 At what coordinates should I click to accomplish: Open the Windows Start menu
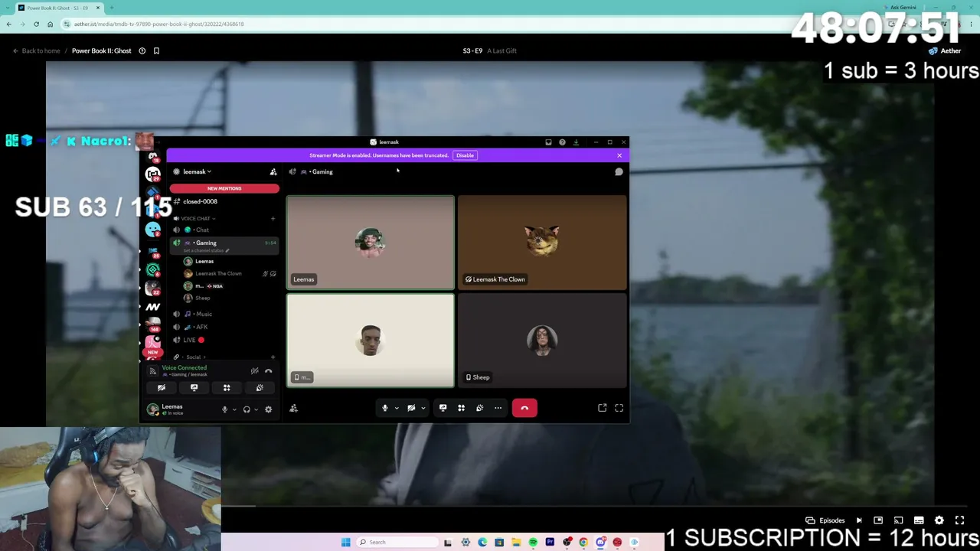pyautogui.click(x=346, y=542)
